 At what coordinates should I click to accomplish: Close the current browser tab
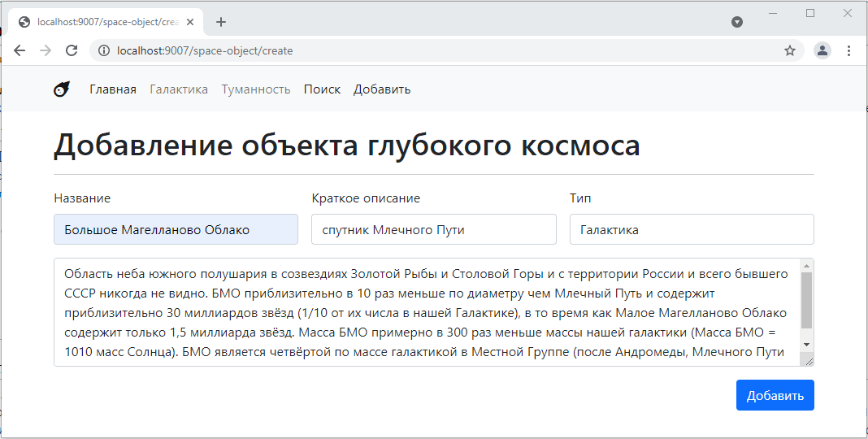tap(190, 22)
